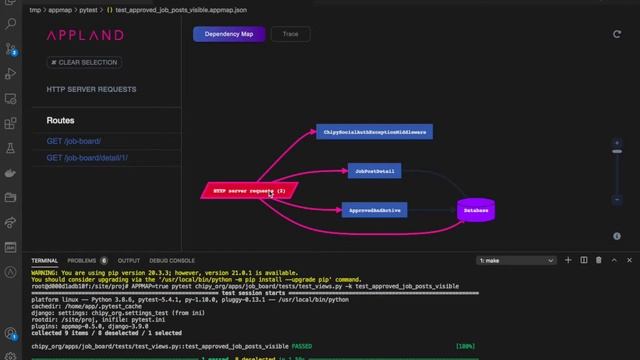Open the Manage gear settings icon
640x360 pixels.
coord(11,356)
